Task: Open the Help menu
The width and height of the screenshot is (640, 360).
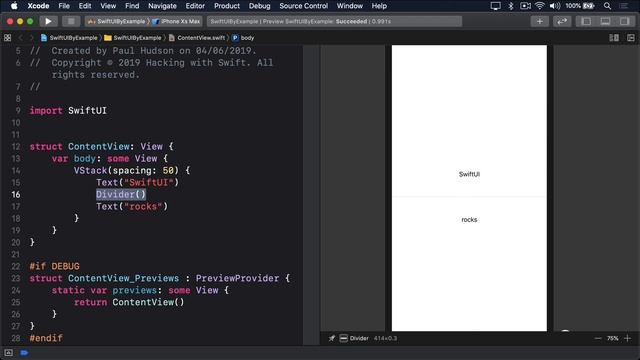Action: point(379,6)
